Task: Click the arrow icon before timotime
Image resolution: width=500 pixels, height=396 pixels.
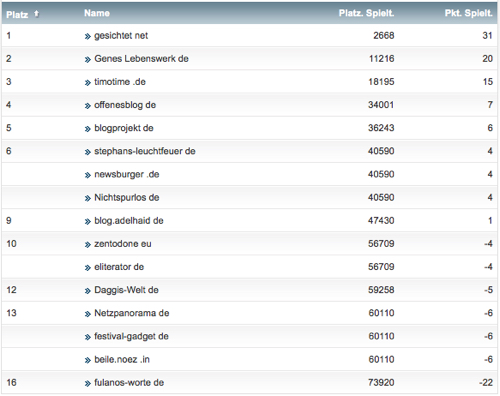Action: click(x=87, y=83)
